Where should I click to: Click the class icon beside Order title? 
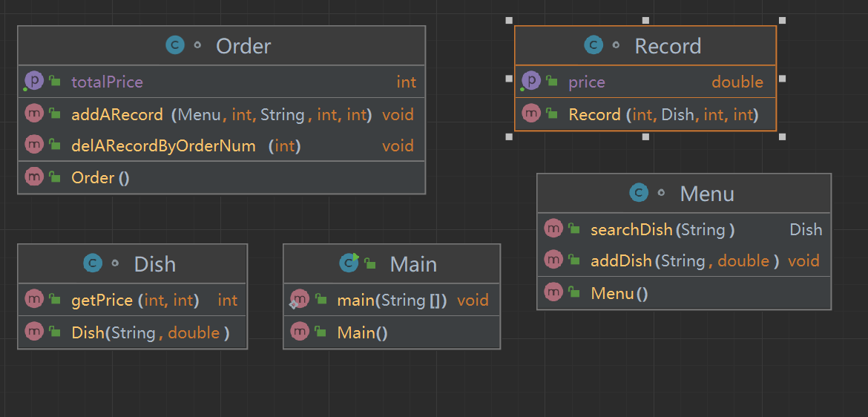click(x=174, y=46)
